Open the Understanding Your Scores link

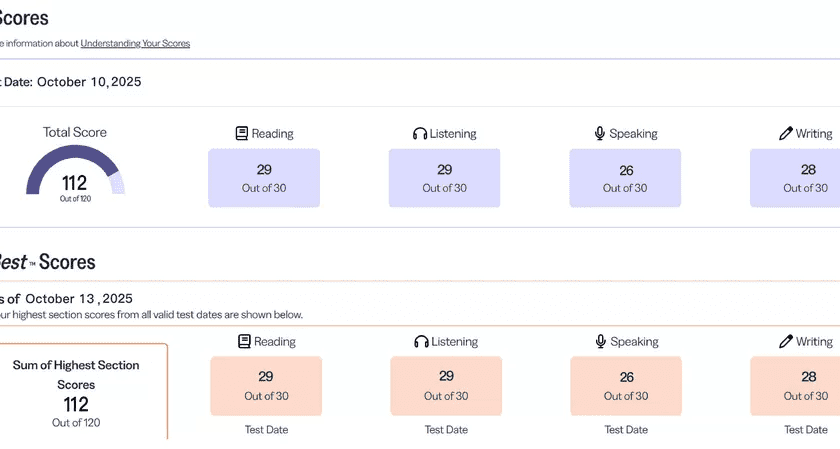[135, 43]
